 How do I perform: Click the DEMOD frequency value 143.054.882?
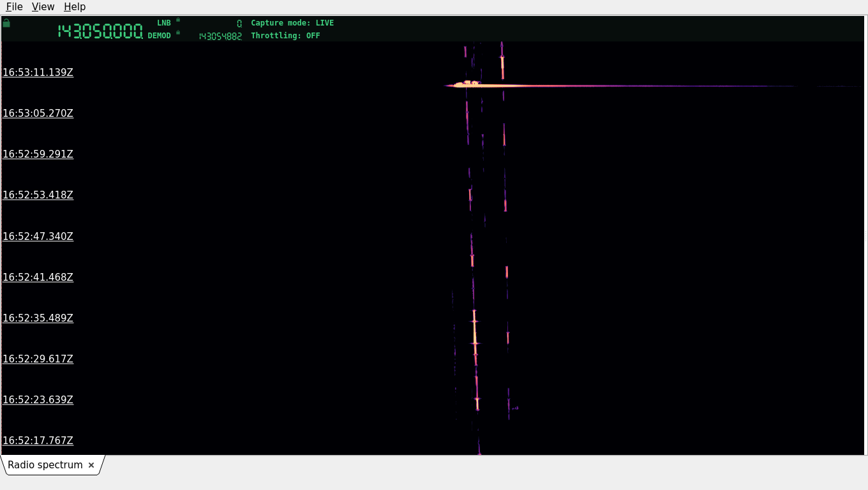[x=220, y=36]
